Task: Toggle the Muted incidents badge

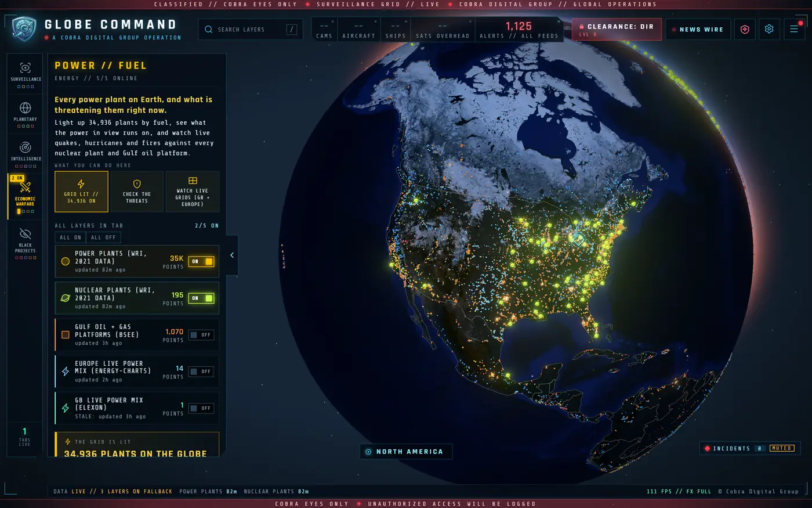Action: [x=782, y=448]
